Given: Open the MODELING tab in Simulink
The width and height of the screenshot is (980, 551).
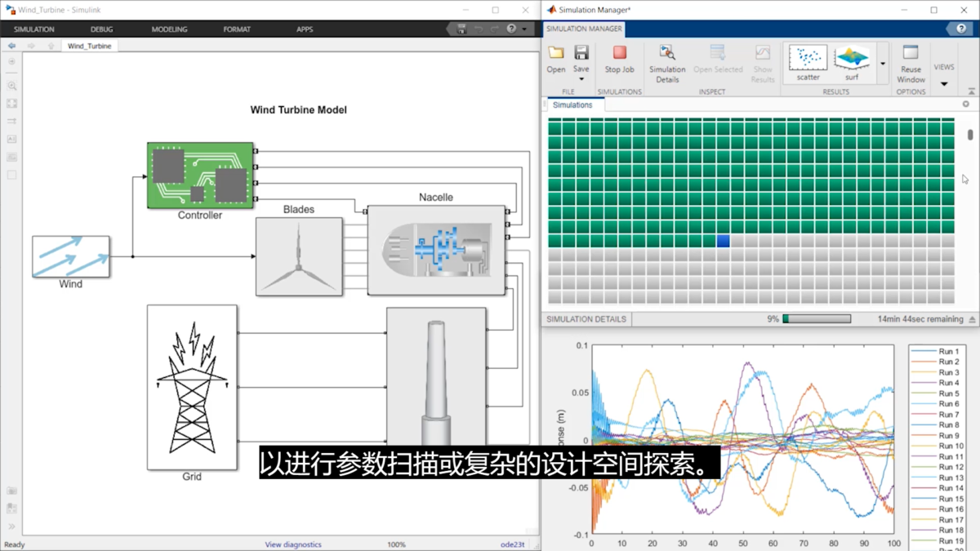Looking at the screenshot, I should tap(169, 29).
